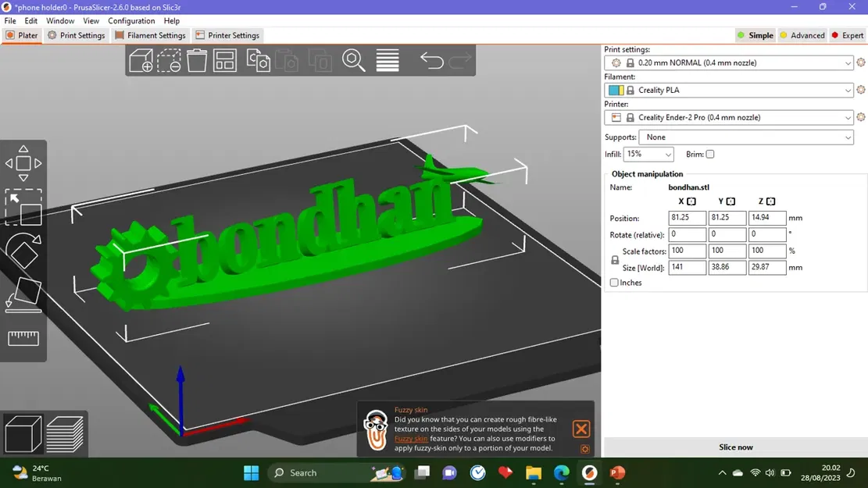The height and width of the screenshot is (488, 868).
Task: Switch to 3D editor view cube
Action: point(23,434)
